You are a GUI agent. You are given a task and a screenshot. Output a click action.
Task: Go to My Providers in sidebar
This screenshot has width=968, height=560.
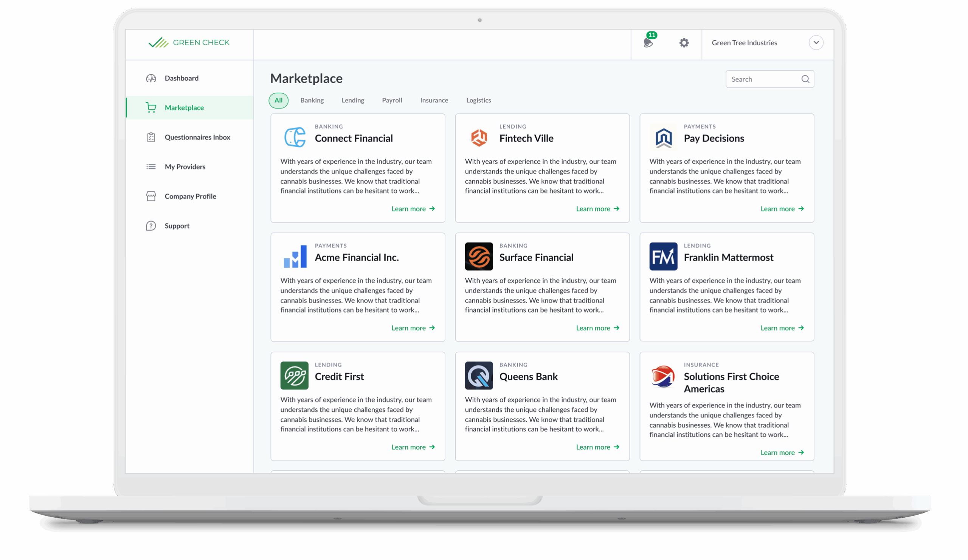click(185, 167)
